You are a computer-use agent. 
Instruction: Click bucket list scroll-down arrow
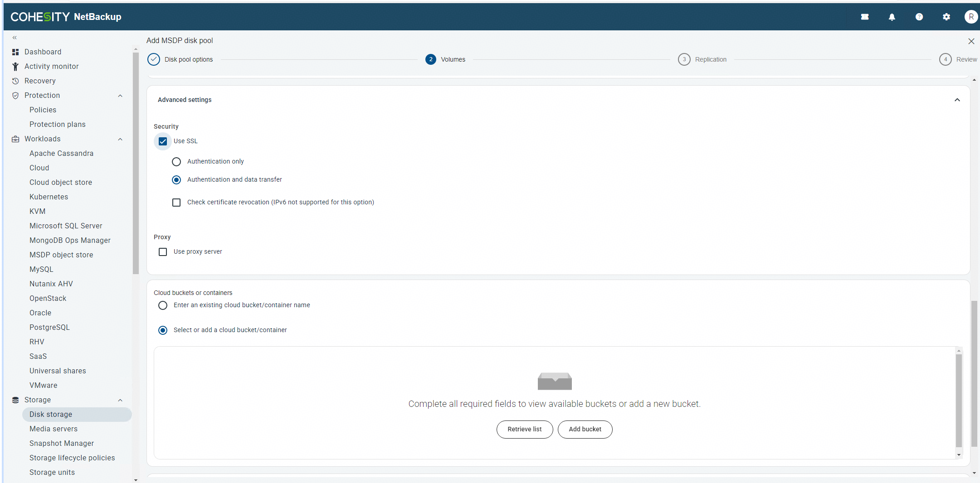[959, 455]
